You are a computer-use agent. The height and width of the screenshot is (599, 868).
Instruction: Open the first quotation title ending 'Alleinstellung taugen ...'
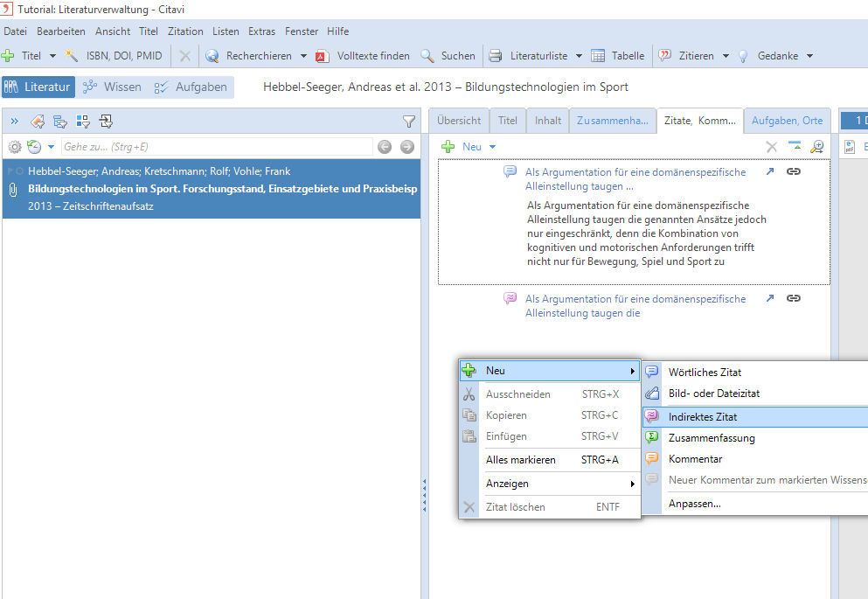635,179
